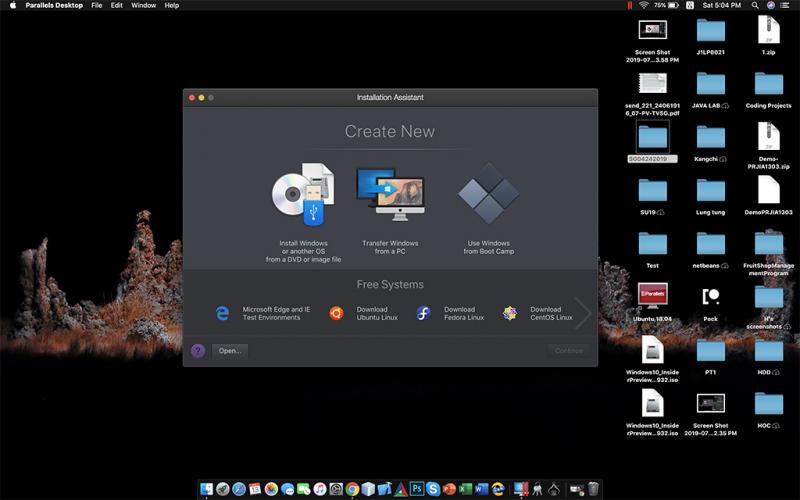Image resolution: width=800 pixels, height=500 pixels.
Task: Open the Trash in the Dock
Action: (x=593, y=489)
